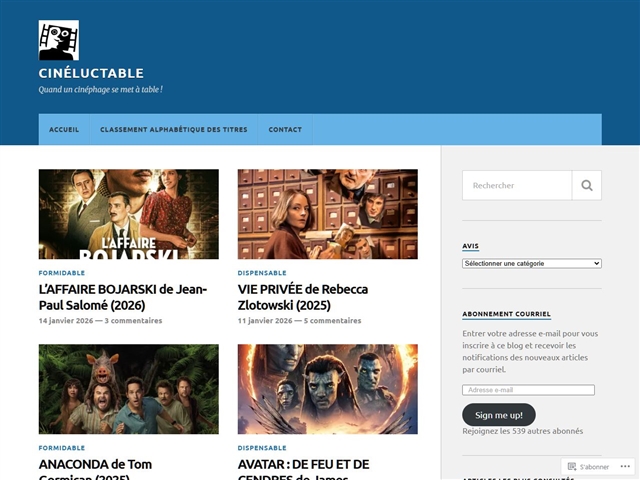Open 3 commentaires link
The image size is (640, 480).
(x=133, y=320)
